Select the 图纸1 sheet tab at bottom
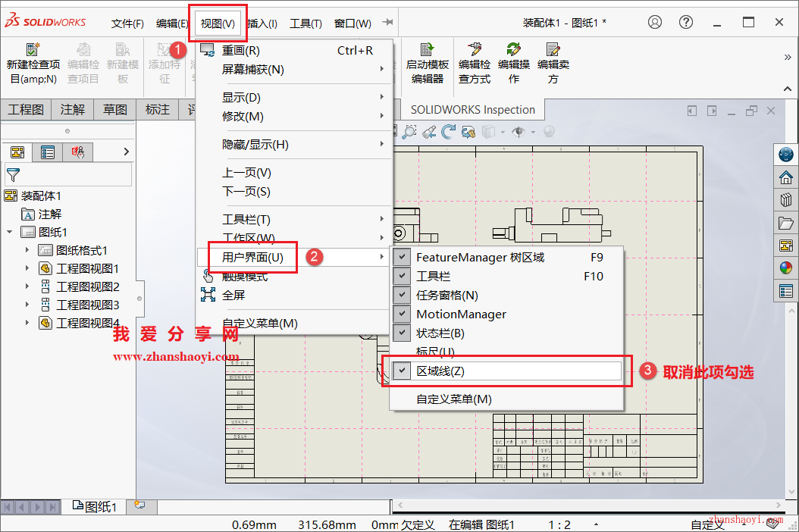The width and height of the screenshot is (799, 532). coord(94,506)
